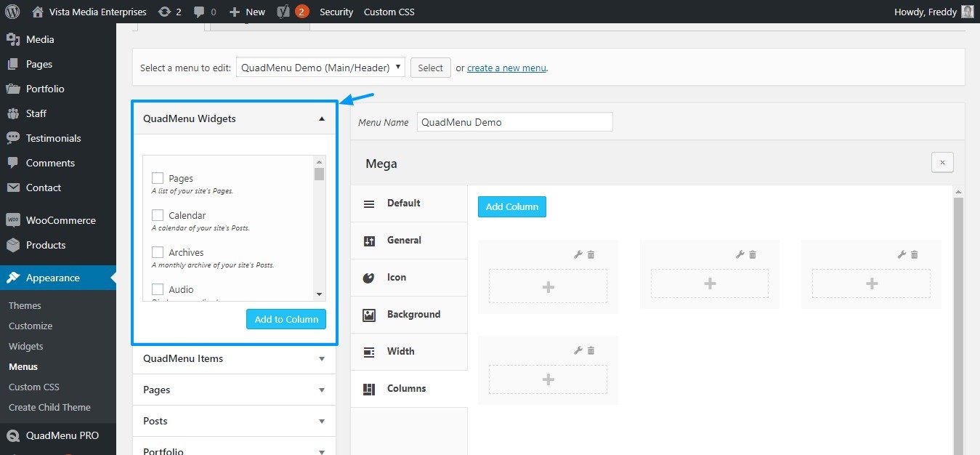Open the New content menu

[247, 12]
